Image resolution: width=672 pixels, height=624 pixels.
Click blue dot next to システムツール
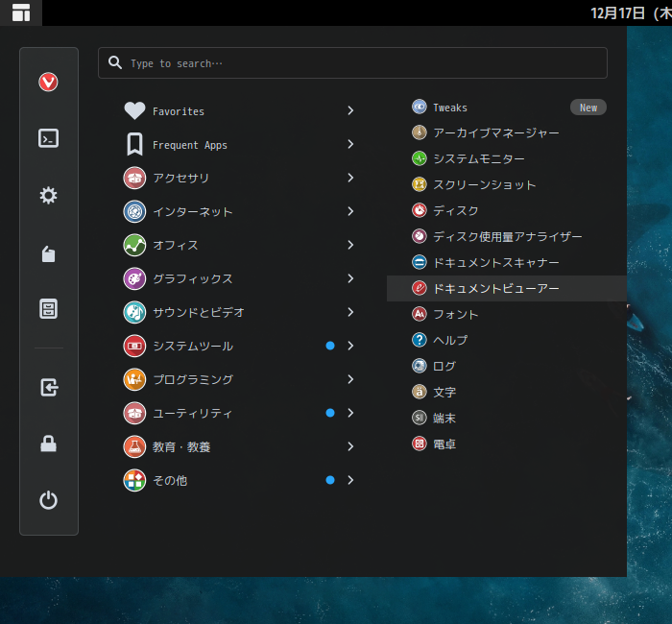[x=330, y=346]
